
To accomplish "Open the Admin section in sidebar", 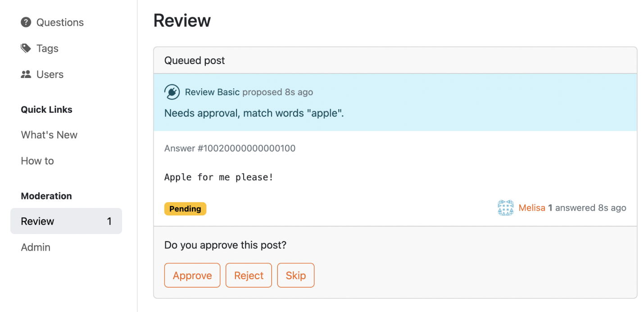I will [x=35, y=247].
